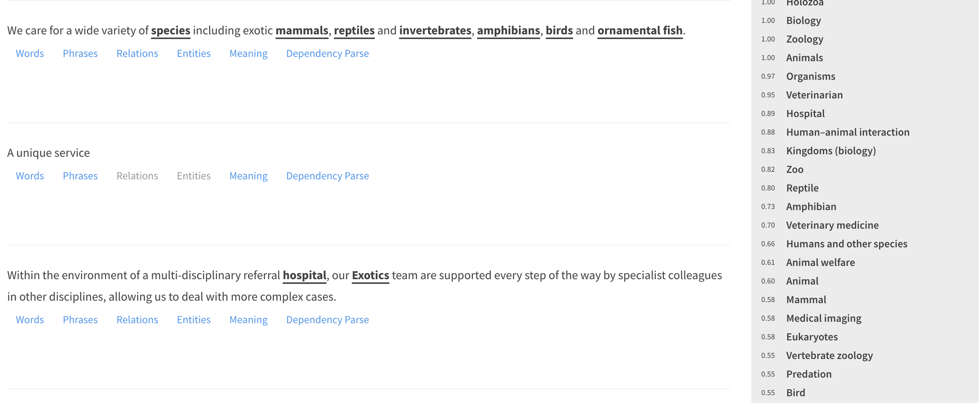The image size is (980, 403).
Task: Open Dependency Parse for the hospital sentence
Action: point(327,320)
